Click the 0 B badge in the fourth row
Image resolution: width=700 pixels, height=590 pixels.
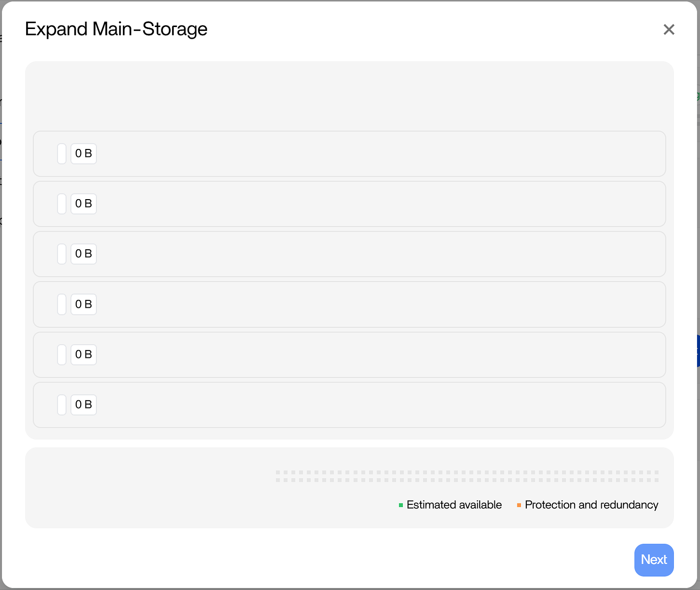tap(84, 304)
